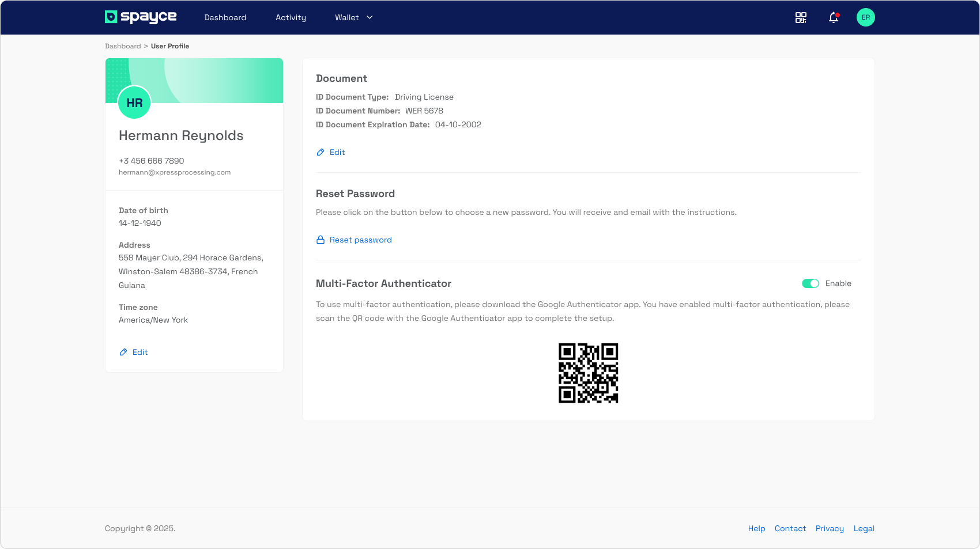Screen dimensions: 980x549
Task: Disable the Multi-Factor Authenticator toggle
Action: pos(810,283)
